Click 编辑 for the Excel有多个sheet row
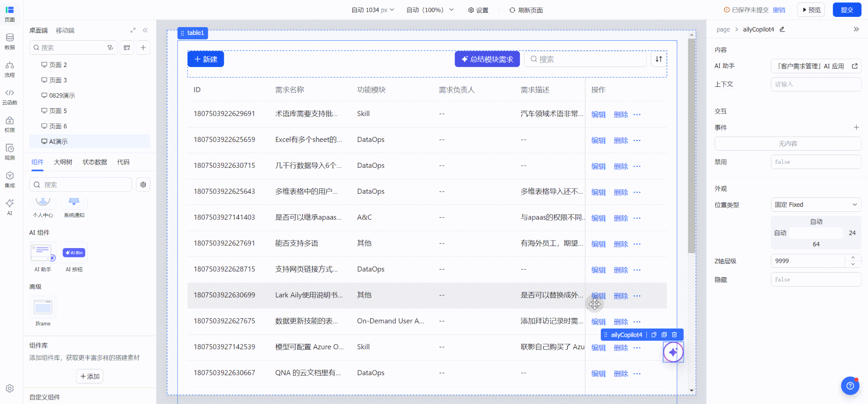 pyautogui.click(x=598, y=140)
